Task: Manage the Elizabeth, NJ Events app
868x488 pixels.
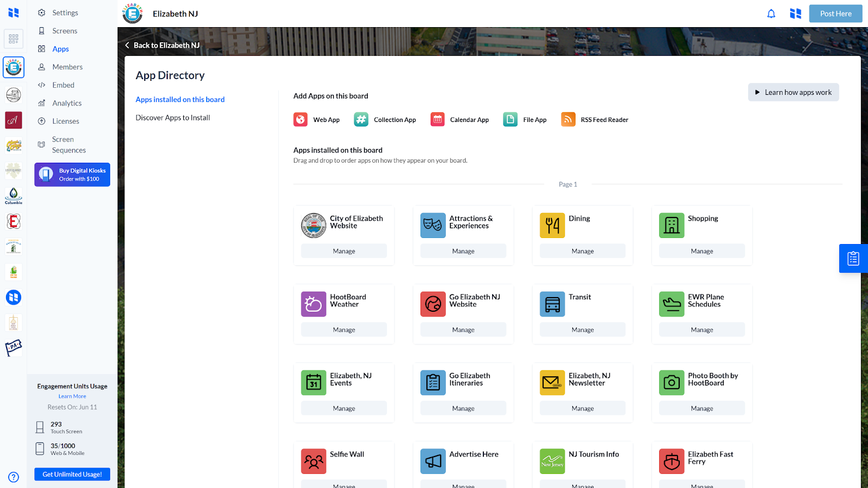Action: pyautogui.click(x=344, y=408)
